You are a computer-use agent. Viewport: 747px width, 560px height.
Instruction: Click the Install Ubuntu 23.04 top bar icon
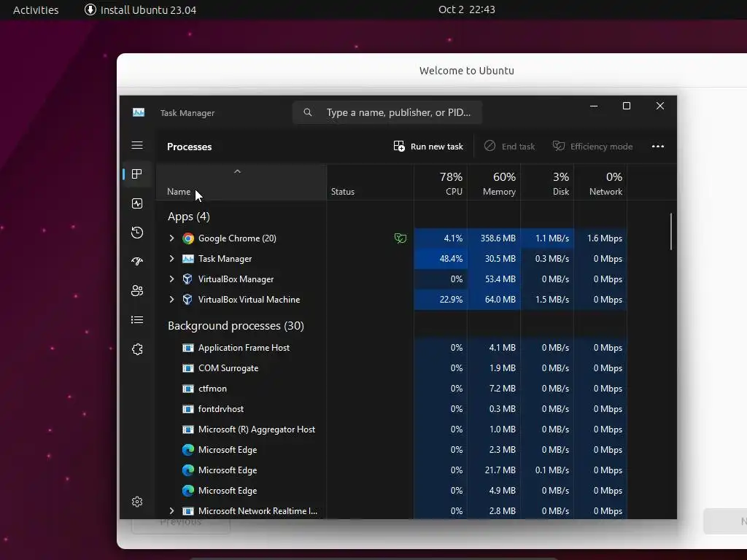tap(90, 9)
